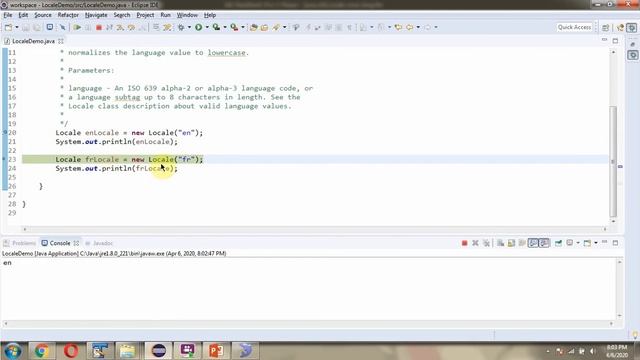Click the Step Over icon

[x=131, y=27]
